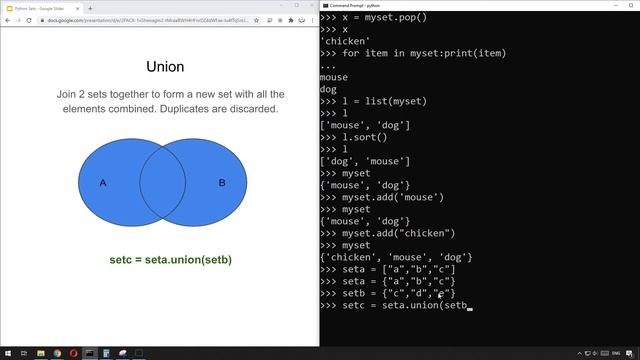Click the ['dog', 'mouse'] output line
The height and width of the screenshot is (360, 640).
(x=365, y=161)
